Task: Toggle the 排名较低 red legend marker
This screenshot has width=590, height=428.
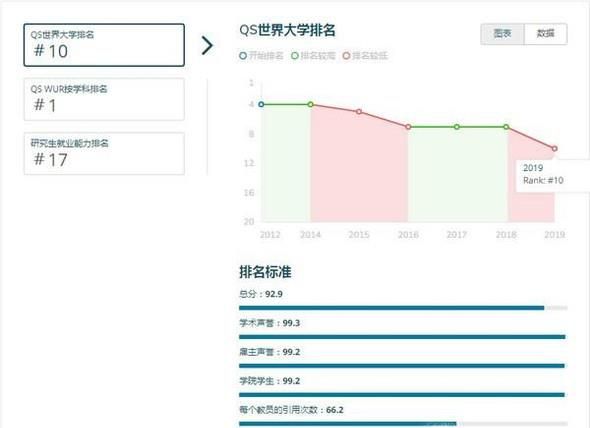Action: click(x=347, y=56)
